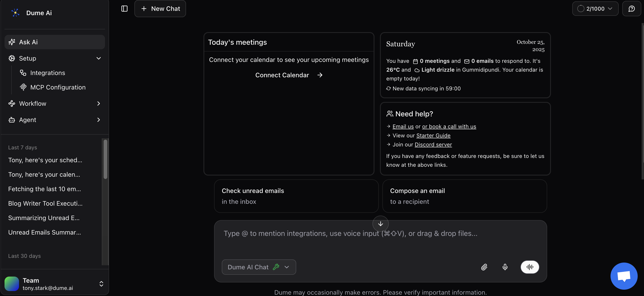Start a New Chat
The image size is (644, 296).
(160, 9)
